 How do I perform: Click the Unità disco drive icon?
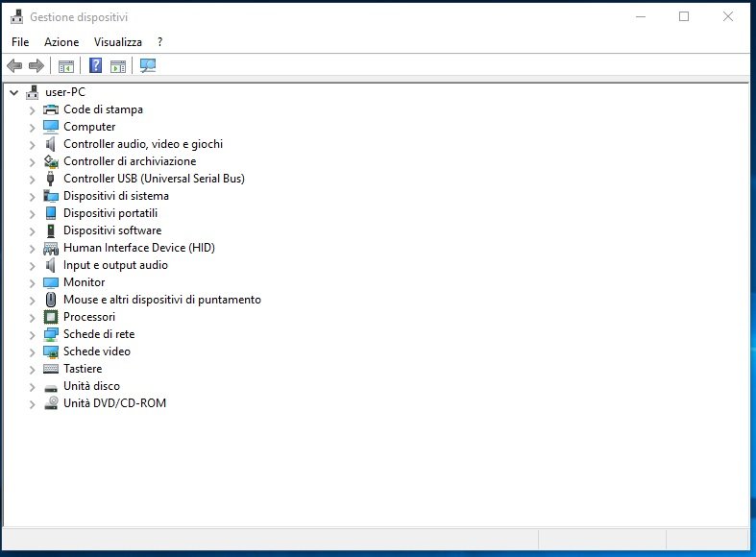pyautogui.click(x=51, y=388)
